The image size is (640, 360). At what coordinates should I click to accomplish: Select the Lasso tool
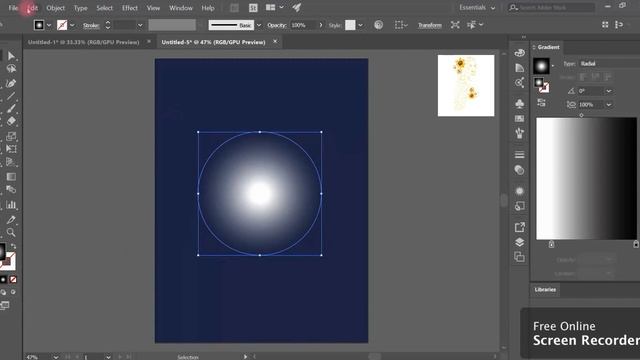11,69
